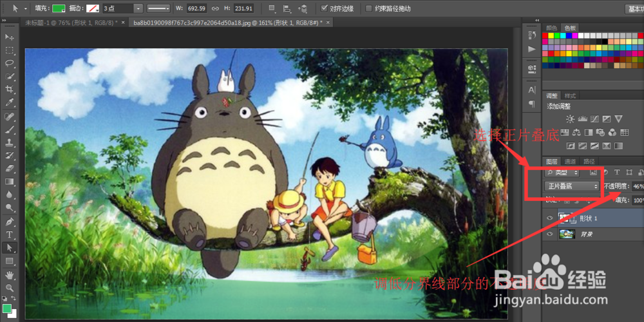Select the Zoom tool
The image size is (644, 322).
point(10,288)
